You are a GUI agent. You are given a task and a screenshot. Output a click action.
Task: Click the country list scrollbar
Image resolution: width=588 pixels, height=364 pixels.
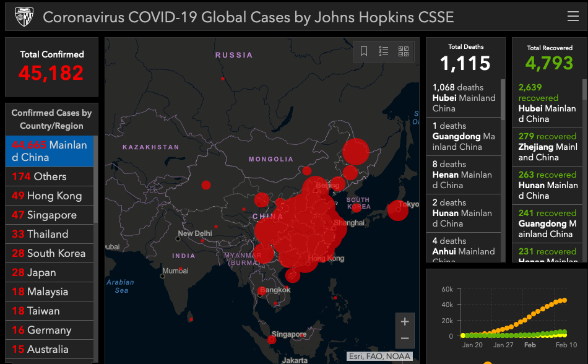click(95, 180)
